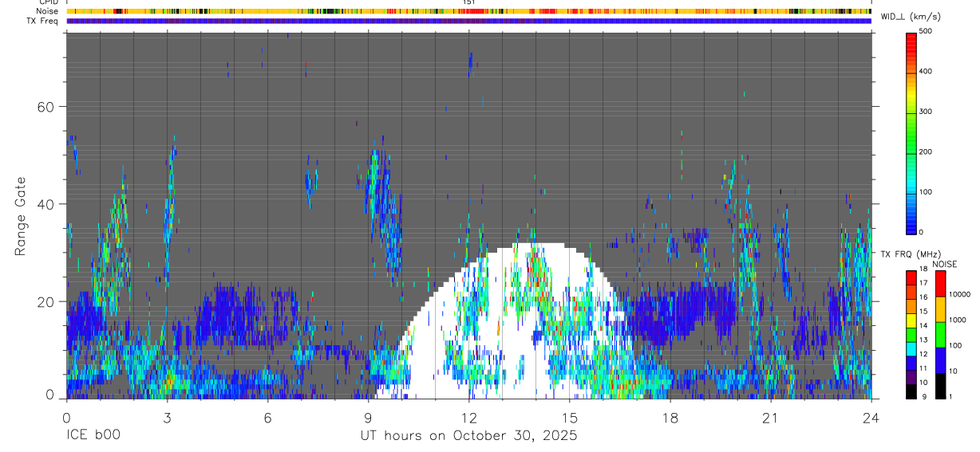This screenshot has height=452, width=980.
Task: Click the TX Freq color strip above the plot
Action: coord(468,21)
